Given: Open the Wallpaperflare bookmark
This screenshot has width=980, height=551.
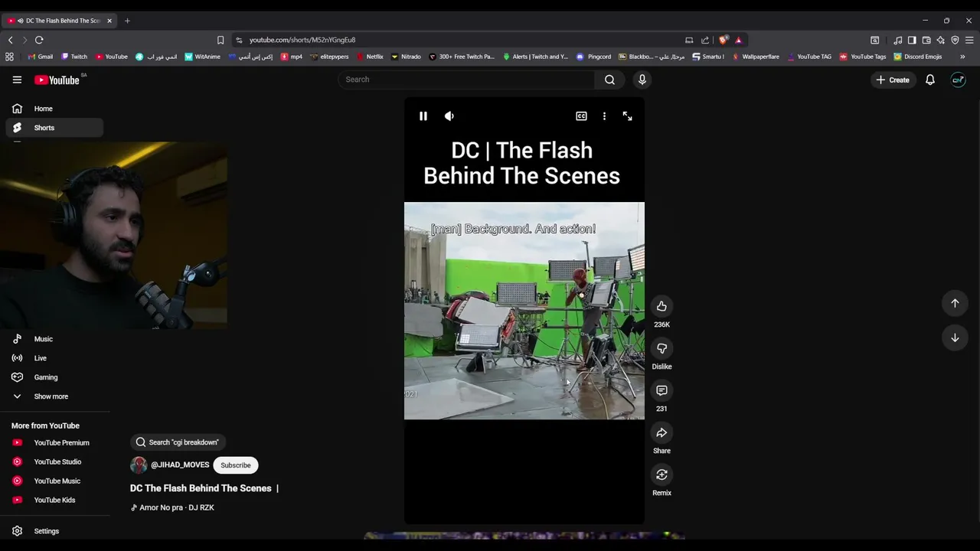Looking at the screenshot, I should (756, 57).
